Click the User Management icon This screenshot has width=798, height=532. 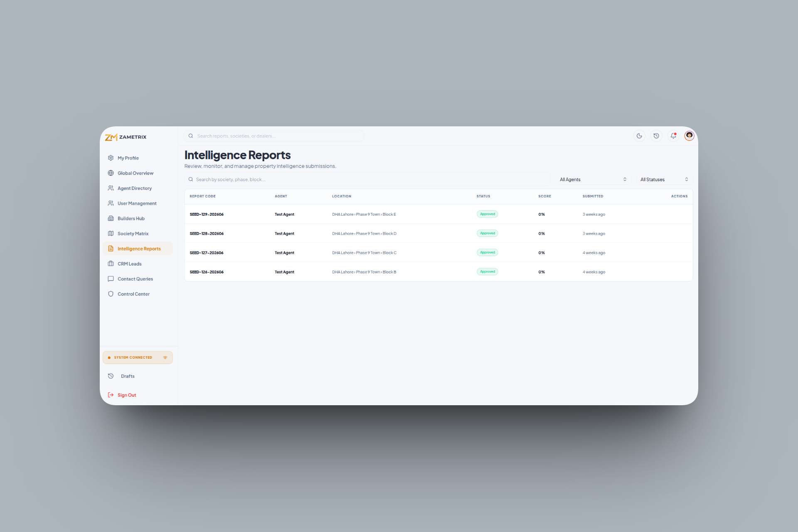(x=111, y=203)
